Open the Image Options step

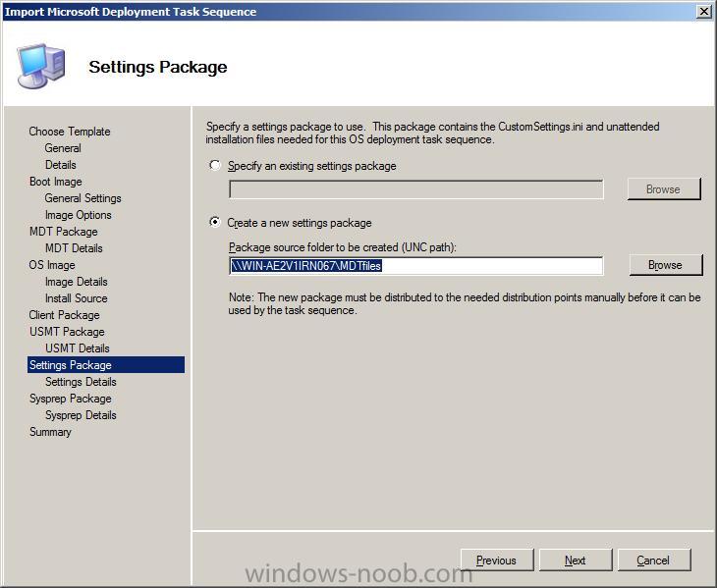tap(79, 215)
